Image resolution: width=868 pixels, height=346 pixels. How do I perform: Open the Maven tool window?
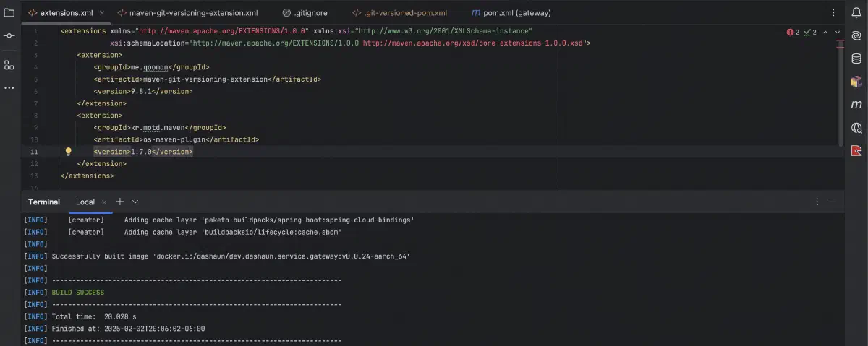(x=856, y=105)
